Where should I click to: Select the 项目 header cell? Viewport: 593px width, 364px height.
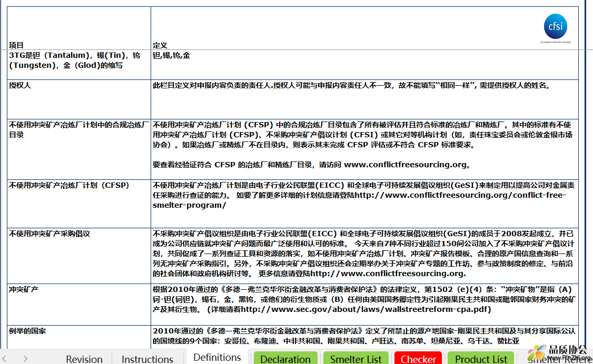tap(78, 28)
